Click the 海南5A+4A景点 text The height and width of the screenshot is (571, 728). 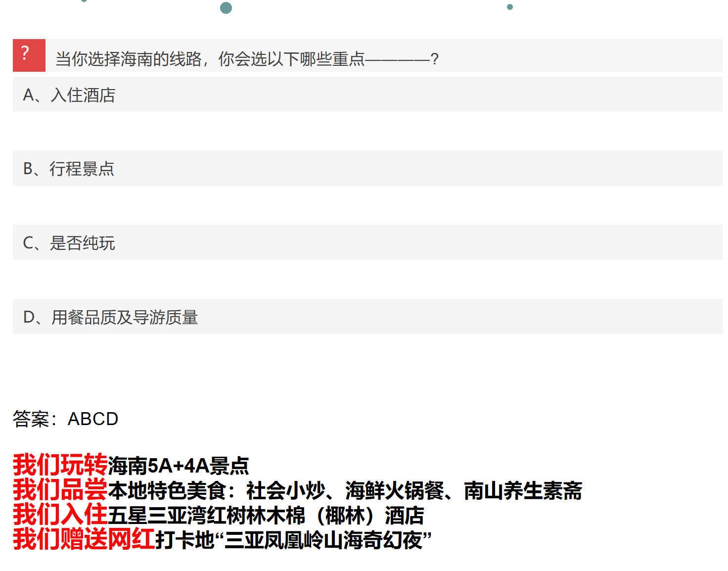[x=179, y=466]
